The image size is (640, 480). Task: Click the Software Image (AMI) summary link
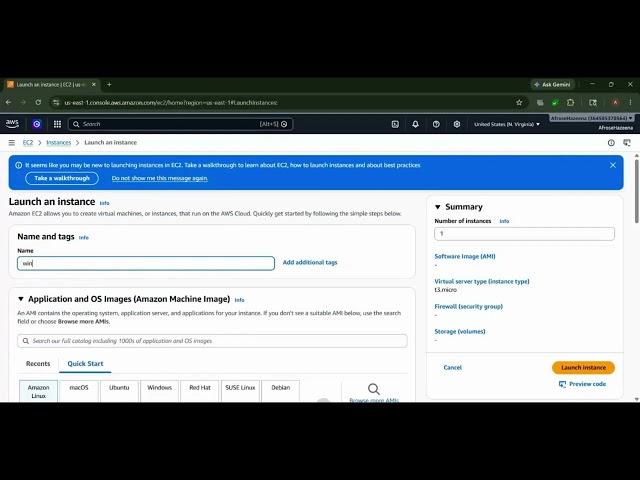coord(465,256)
